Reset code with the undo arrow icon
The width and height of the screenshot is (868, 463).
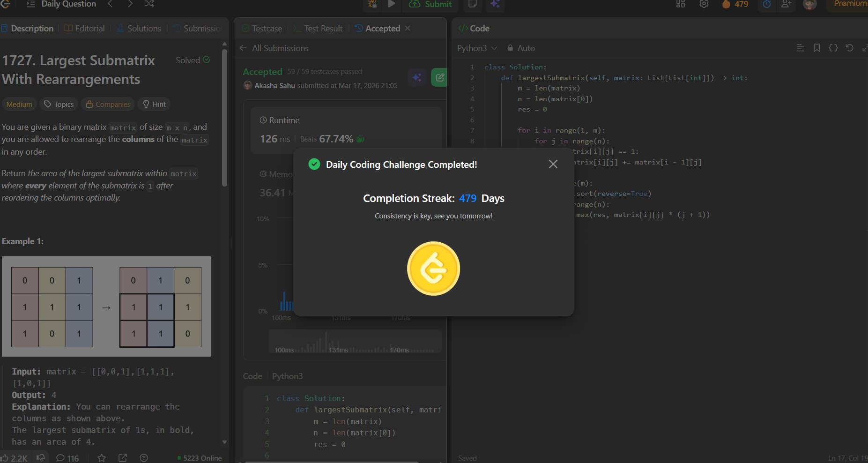(x=849, y=48)
